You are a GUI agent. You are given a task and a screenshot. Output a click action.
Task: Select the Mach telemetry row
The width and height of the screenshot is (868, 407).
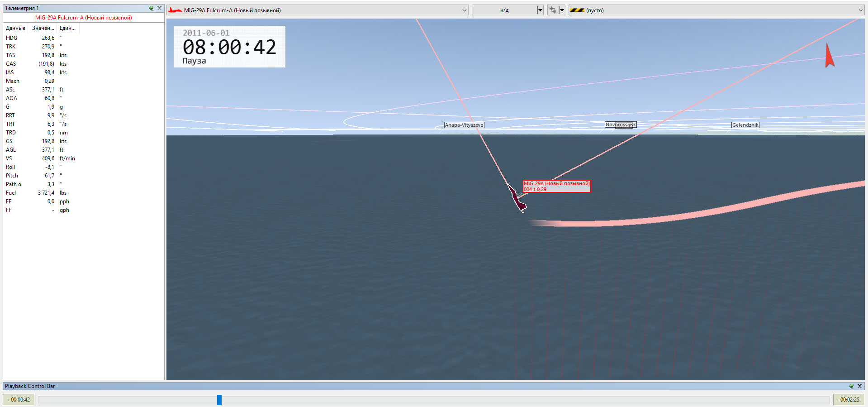click(84, 81)
